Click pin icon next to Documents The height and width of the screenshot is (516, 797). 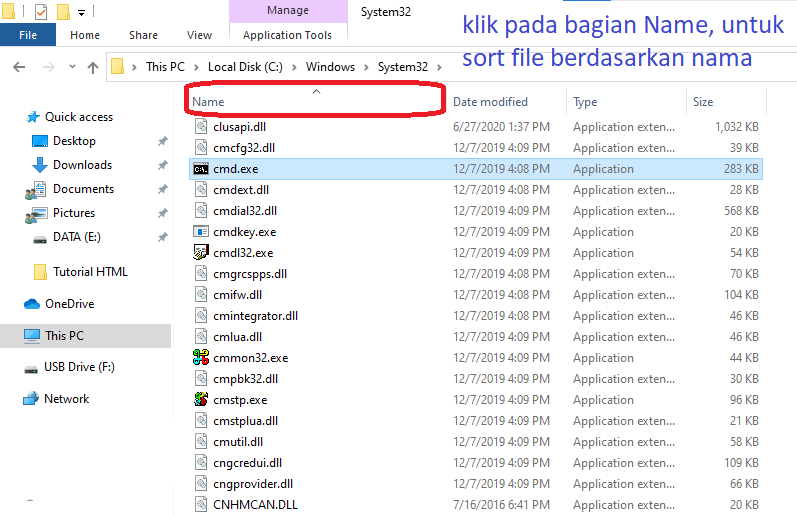pos(163,189)
